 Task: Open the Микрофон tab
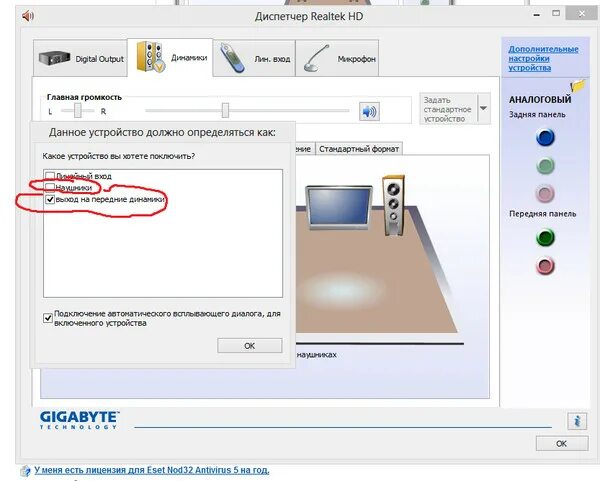(337, 59)
